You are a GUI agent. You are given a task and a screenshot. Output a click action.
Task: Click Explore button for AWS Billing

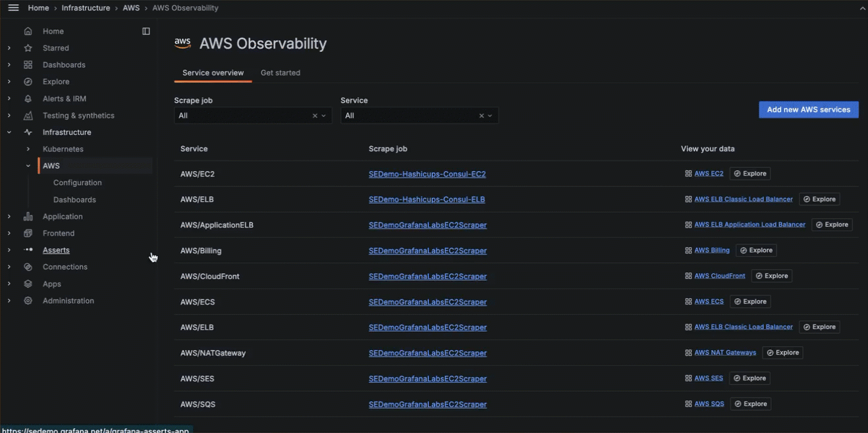coord(756,251)
